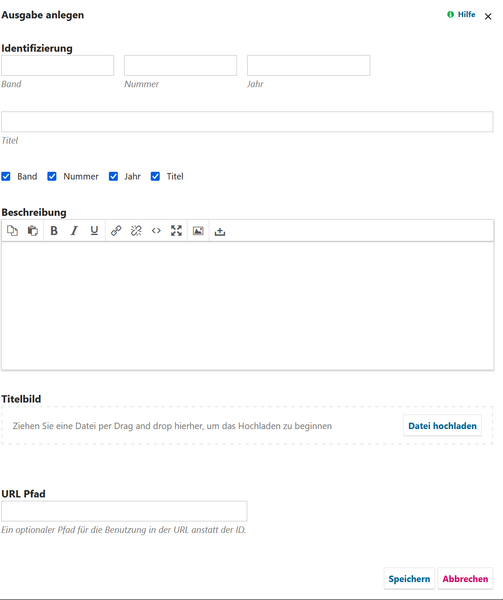Focus the Nummer input field
This screenshot has height=600, width=503.
point(181,65)
